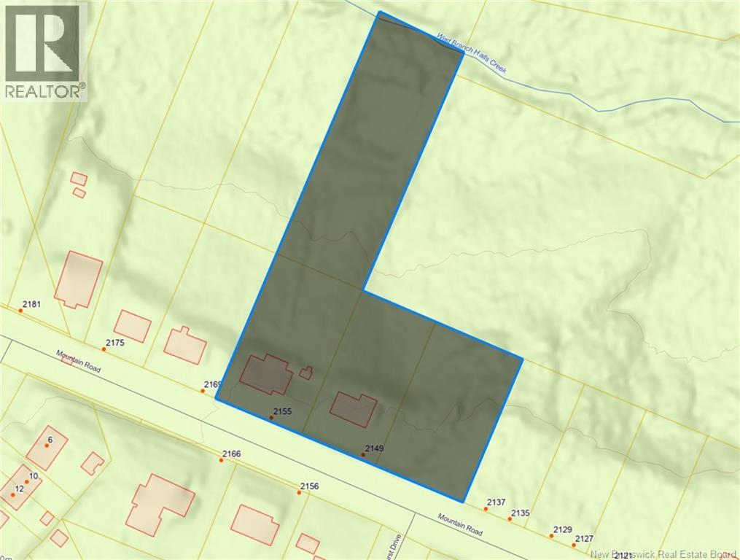Select main building footprint above address 2155
The width and height of the screenshot is (740, 560).
coord(267,375)
